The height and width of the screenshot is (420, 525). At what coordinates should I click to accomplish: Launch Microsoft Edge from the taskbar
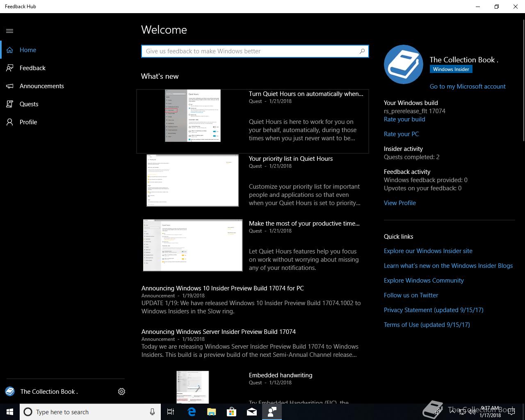[192, 412]
